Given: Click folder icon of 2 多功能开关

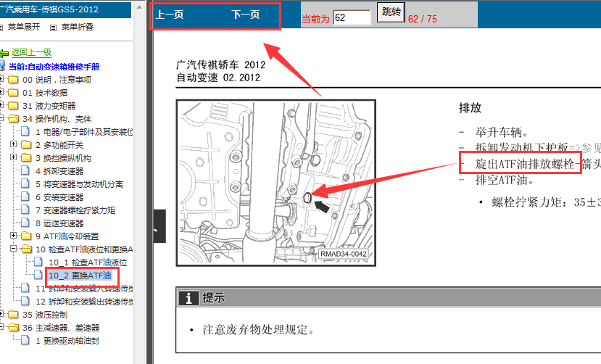Looking at the screenshot, I should pyautogui.click(x=26, y=144).
